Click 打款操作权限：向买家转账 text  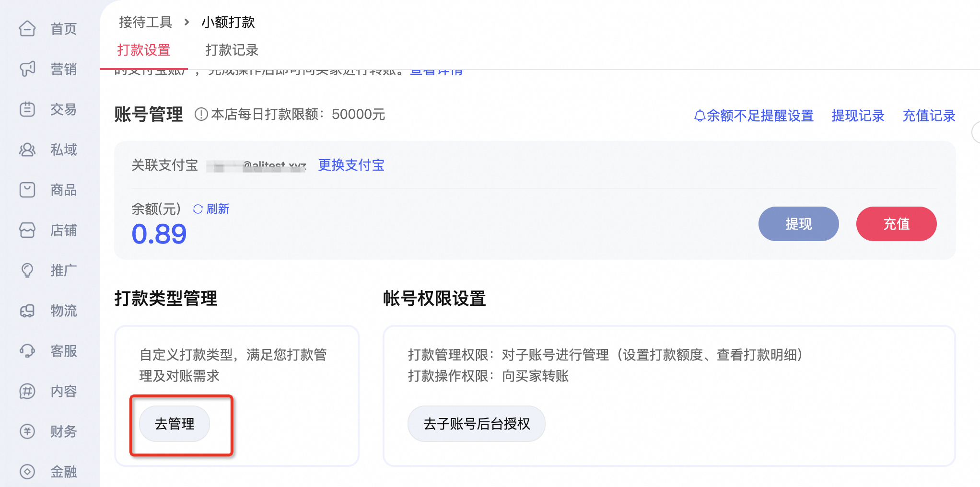(x=489, y=376)
